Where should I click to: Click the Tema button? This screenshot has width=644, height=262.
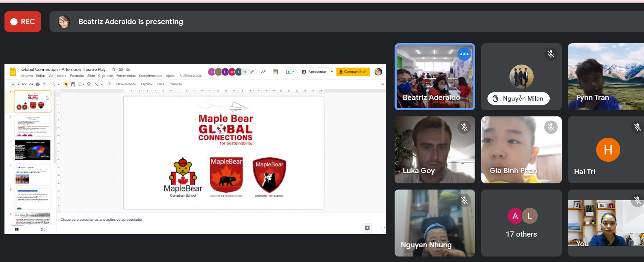tap(161, 84)
